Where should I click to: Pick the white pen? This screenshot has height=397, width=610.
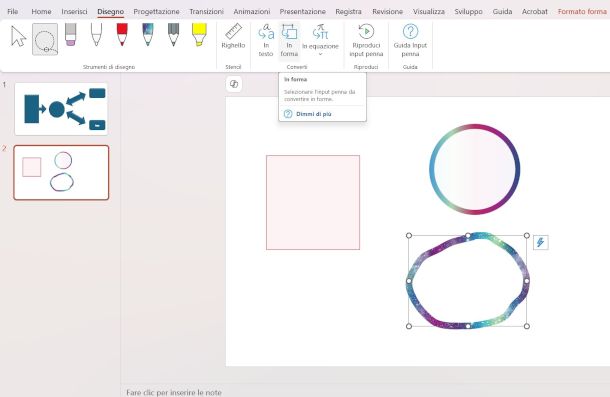[96, 35]
